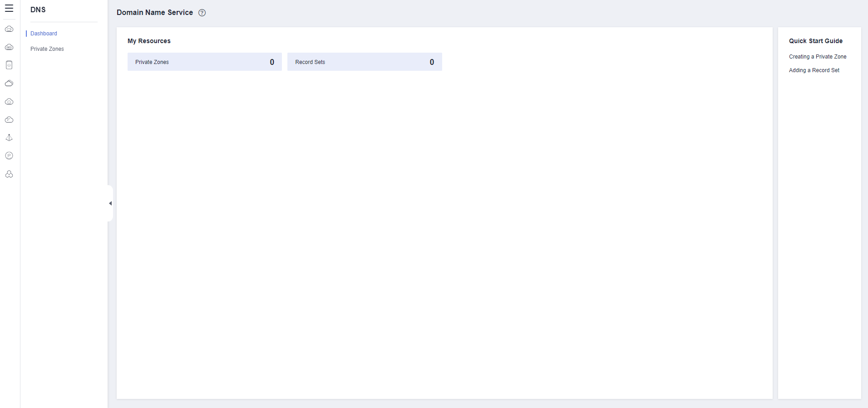The width and height of the screenshot is (868, 408).
Task: Click the pyramid-shaped sidebar icon
Action: coord(9,138)
